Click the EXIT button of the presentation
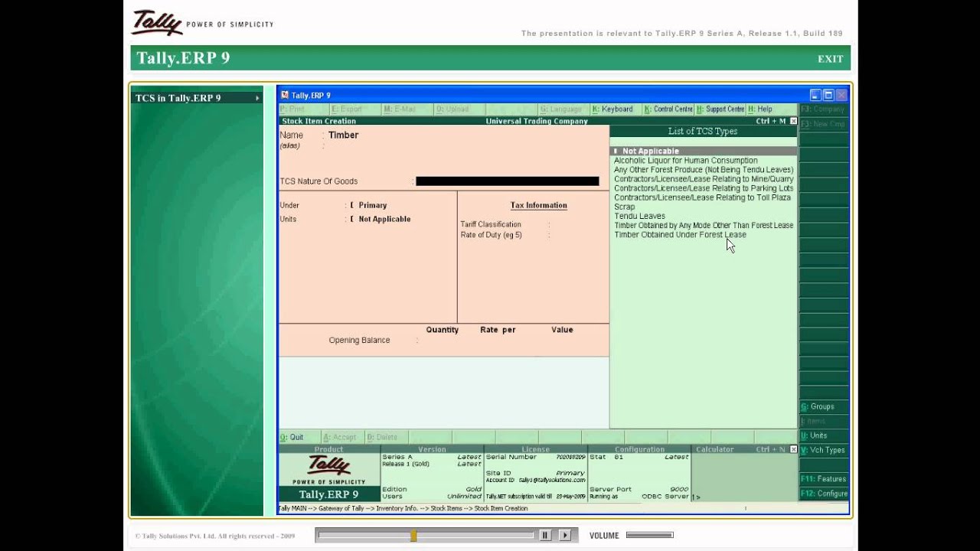The image size is (980, 551). (830, 59)
